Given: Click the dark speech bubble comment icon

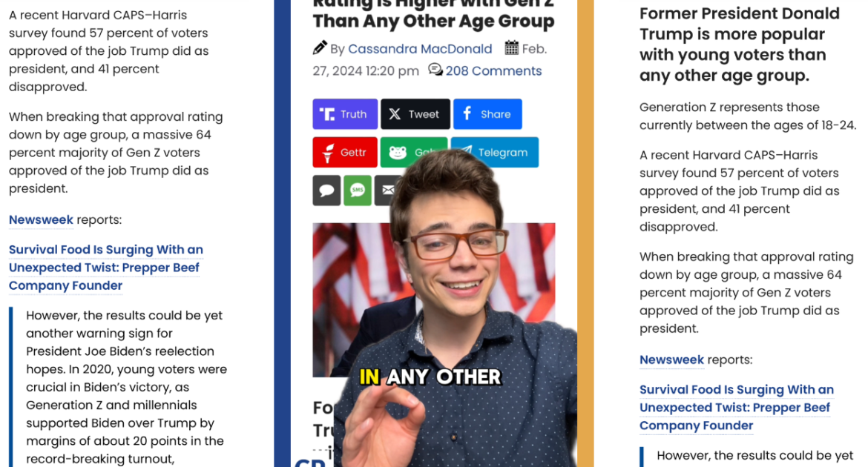Looking at the screenshot, I should pos(326,191).
